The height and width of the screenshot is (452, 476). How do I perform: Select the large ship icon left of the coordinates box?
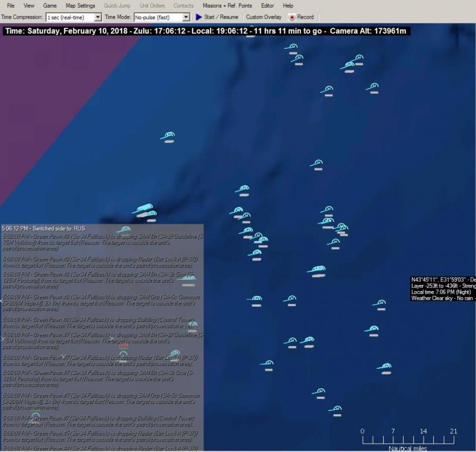click(x=318, y=271)
